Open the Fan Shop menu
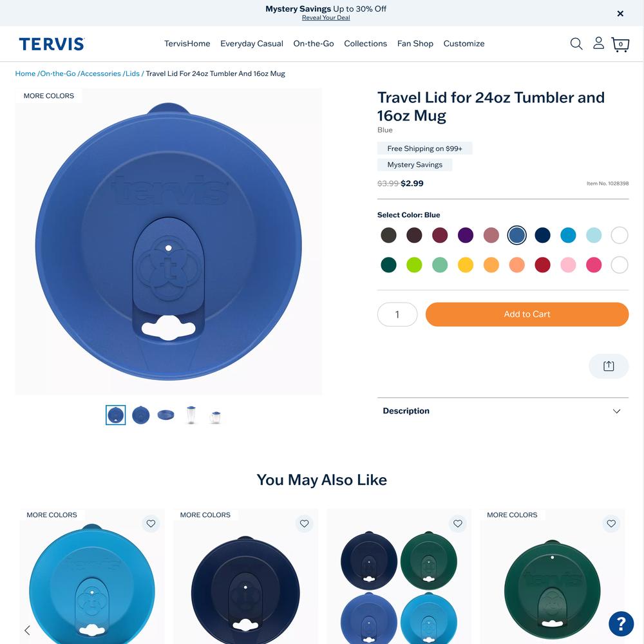 pyautogui.click(x=415, y=44)
